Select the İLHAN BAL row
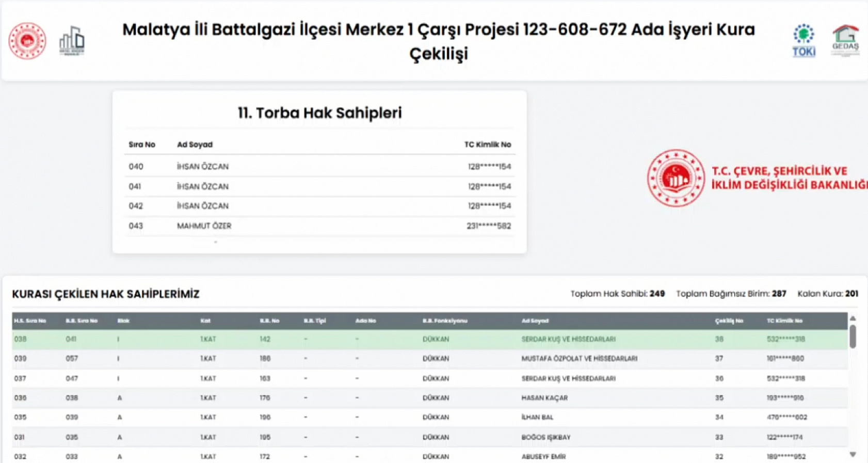 [x=537, y=417]
